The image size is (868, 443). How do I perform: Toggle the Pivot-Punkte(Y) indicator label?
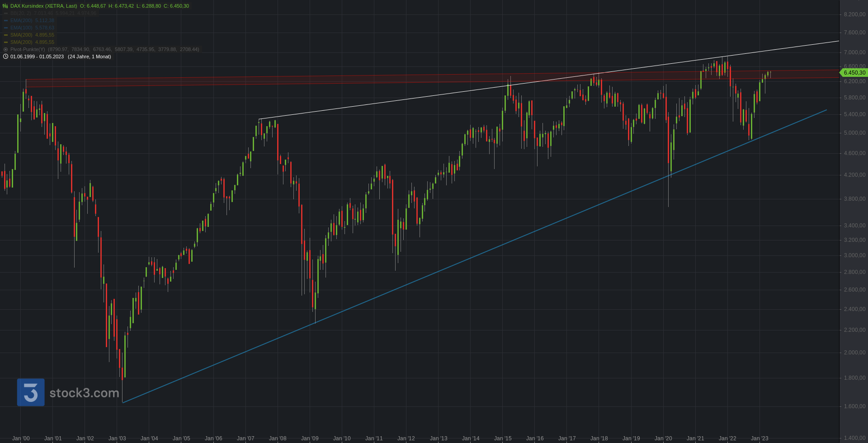(28, 49)
